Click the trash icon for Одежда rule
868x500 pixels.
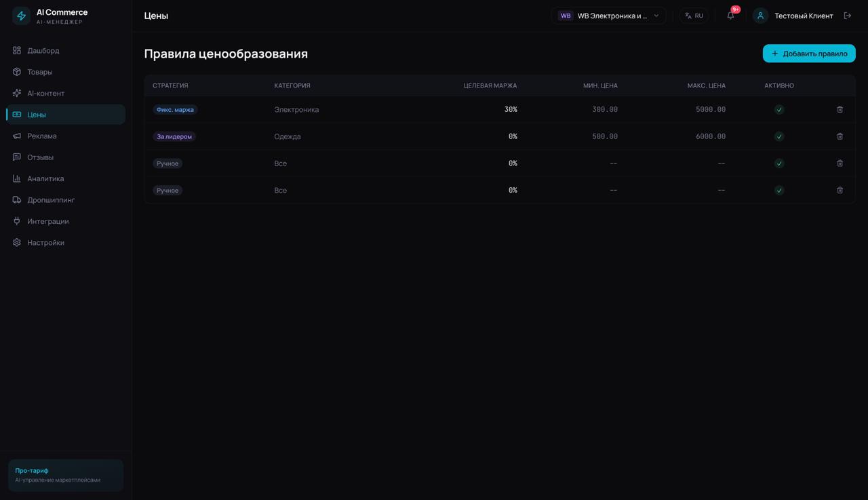(x=840, y=136)
